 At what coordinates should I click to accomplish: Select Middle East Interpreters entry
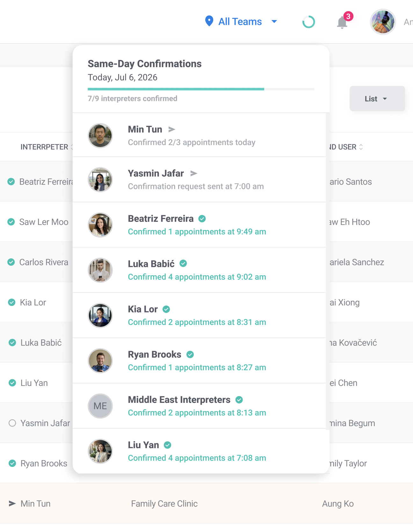pos(179,400)
